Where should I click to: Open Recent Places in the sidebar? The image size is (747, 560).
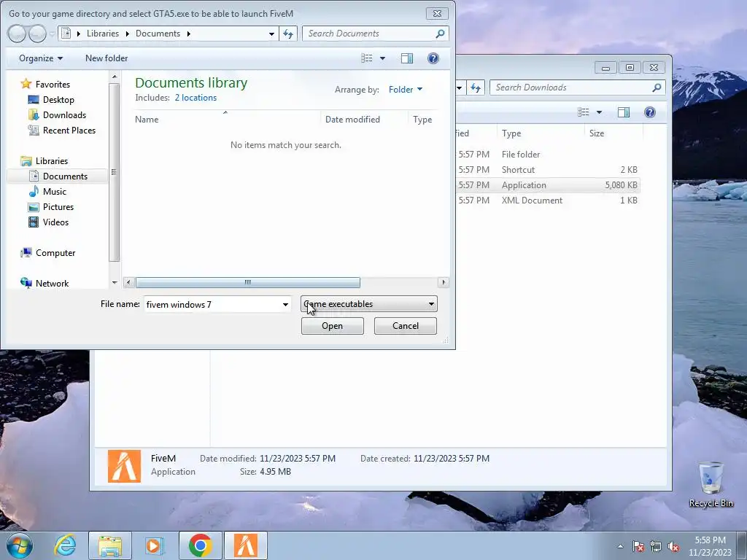(x=69, y=130)
